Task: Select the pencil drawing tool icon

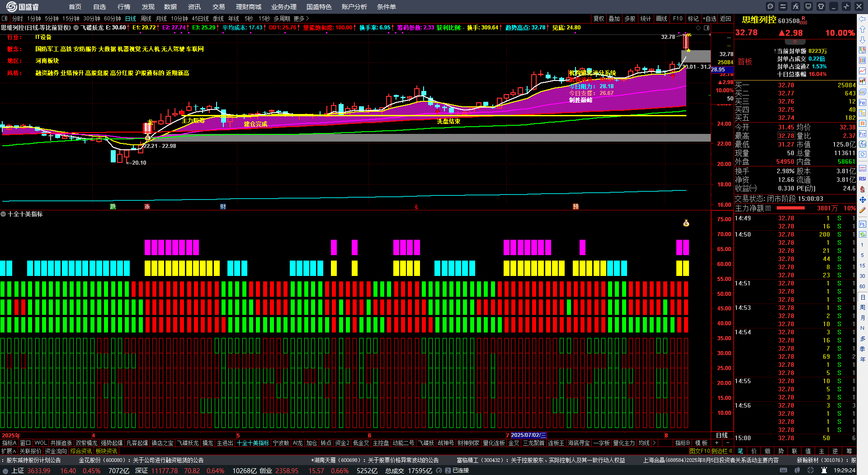Action: (863, 210)
